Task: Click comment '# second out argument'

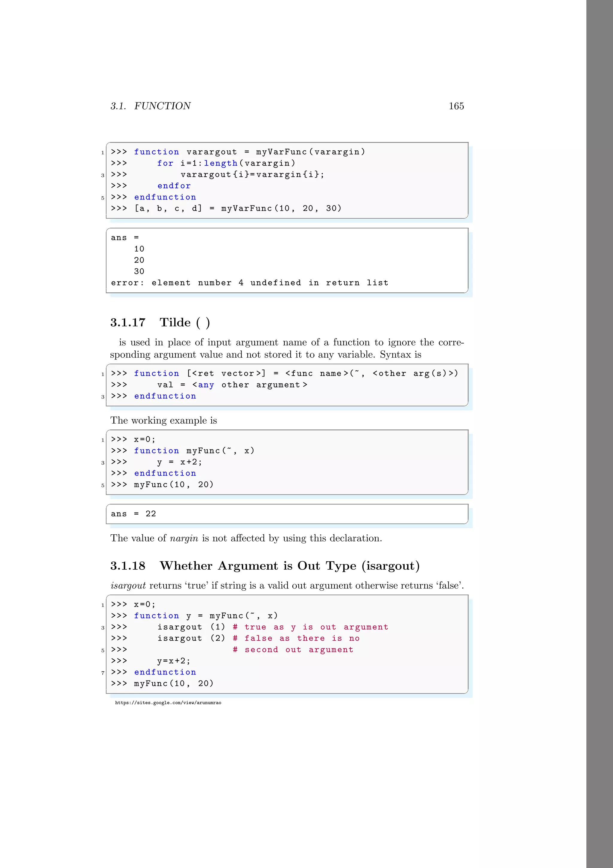Action: pos(293,650)
